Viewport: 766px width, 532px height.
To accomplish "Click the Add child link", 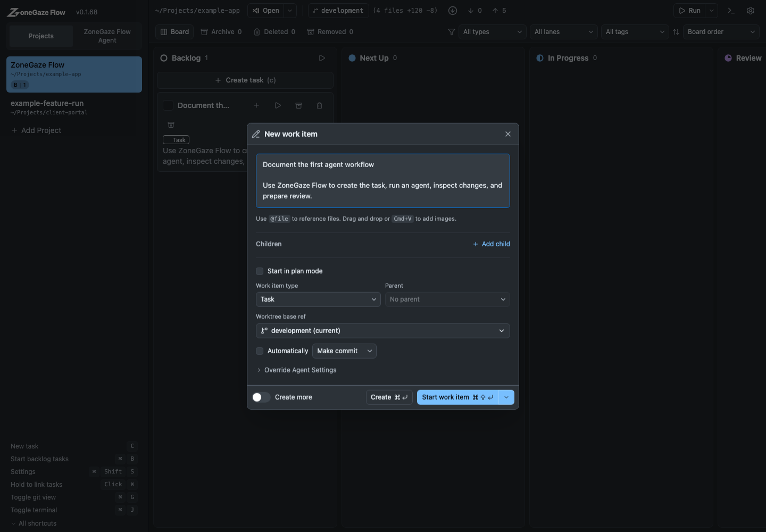I will [x=492, y=244].
